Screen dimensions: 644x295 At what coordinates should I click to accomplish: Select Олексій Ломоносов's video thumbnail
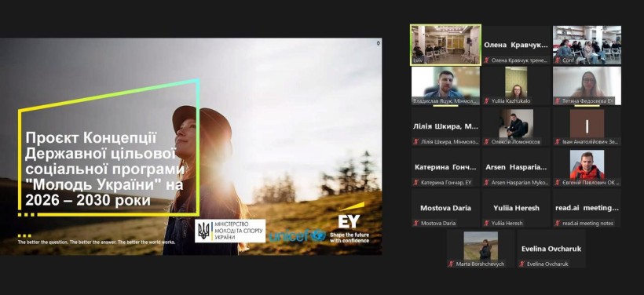point(516,126)
